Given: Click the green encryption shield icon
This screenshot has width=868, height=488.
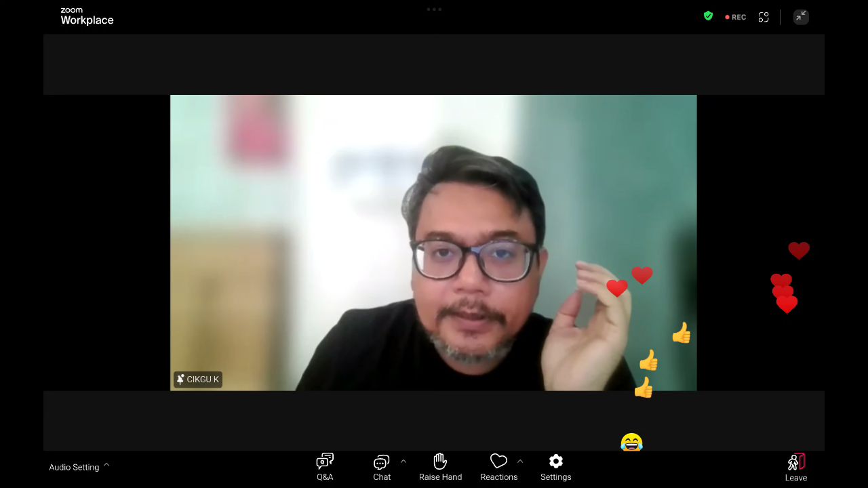Looking at the screenshot, I should click(x=708, y=16).
